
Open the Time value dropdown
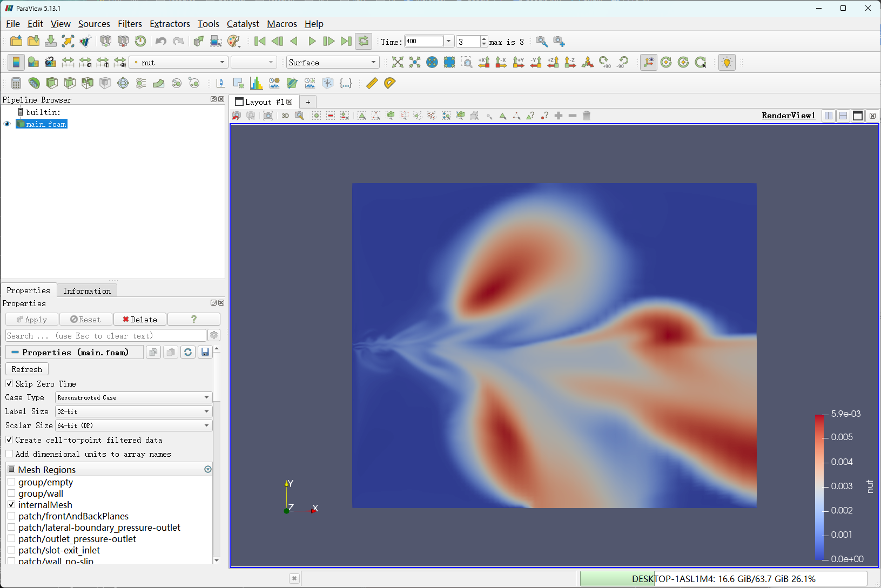pyautogui.click(x=448, y=42)
